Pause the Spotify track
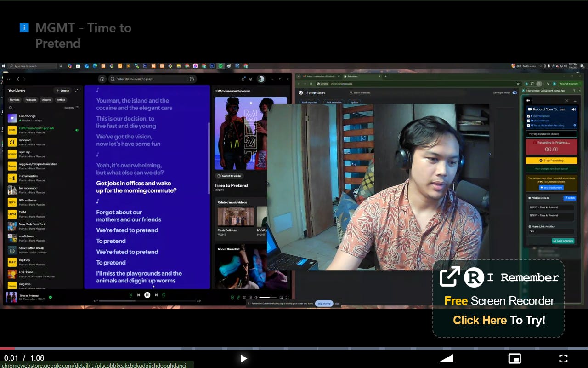588x368 pixels. [x=147, y=295]
